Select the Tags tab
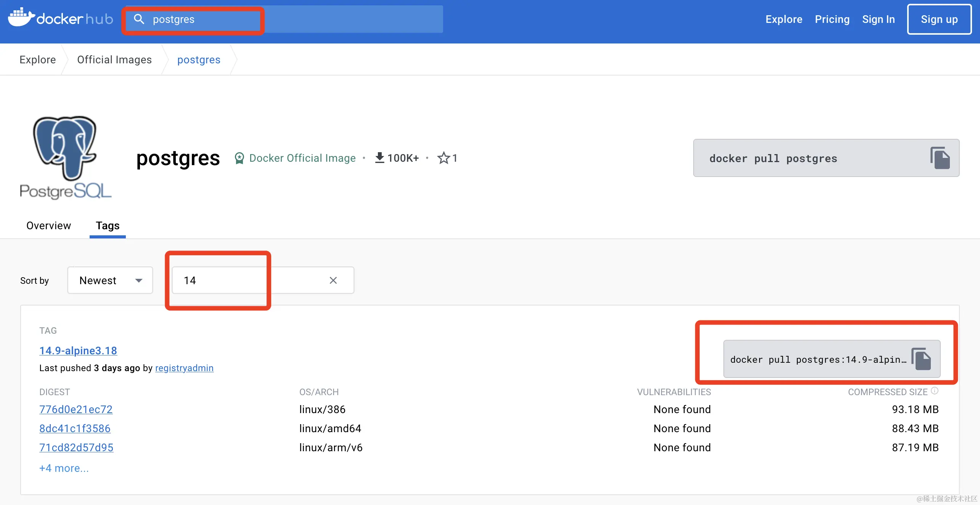Screen dimensions: 980x505 coord(108,226)
